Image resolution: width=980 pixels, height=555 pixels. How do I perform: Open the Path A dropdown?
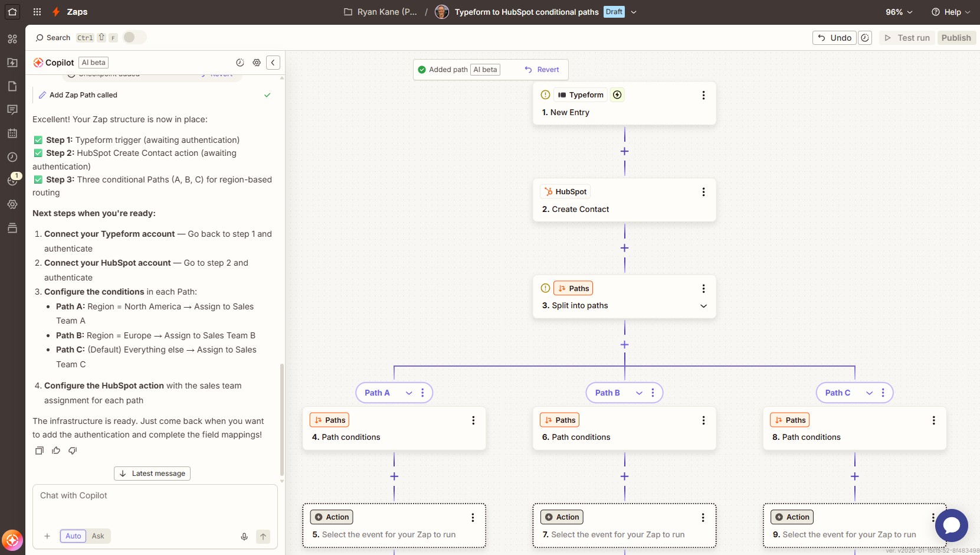[409, 393]
